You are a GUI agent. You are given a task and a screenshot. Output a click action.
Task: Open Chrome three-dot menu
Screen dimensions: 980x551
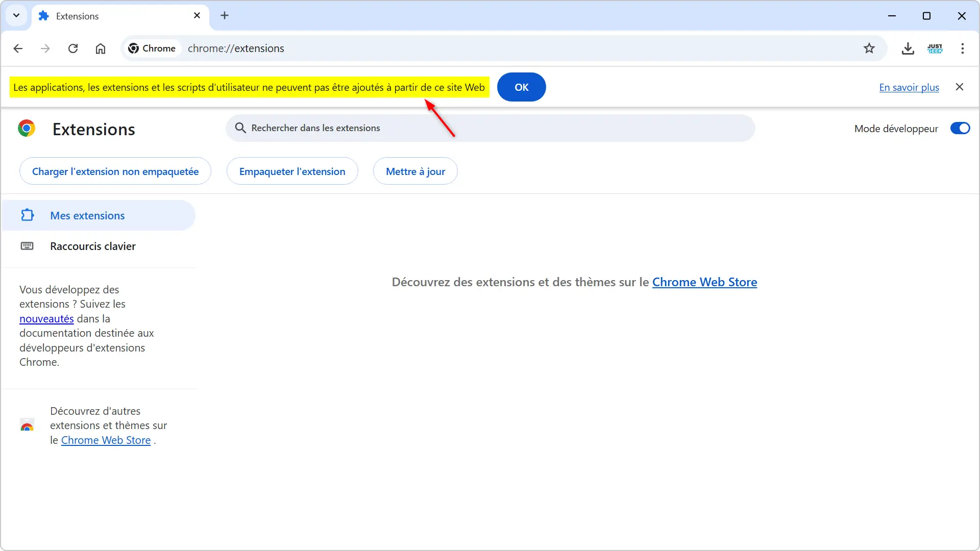963,48
